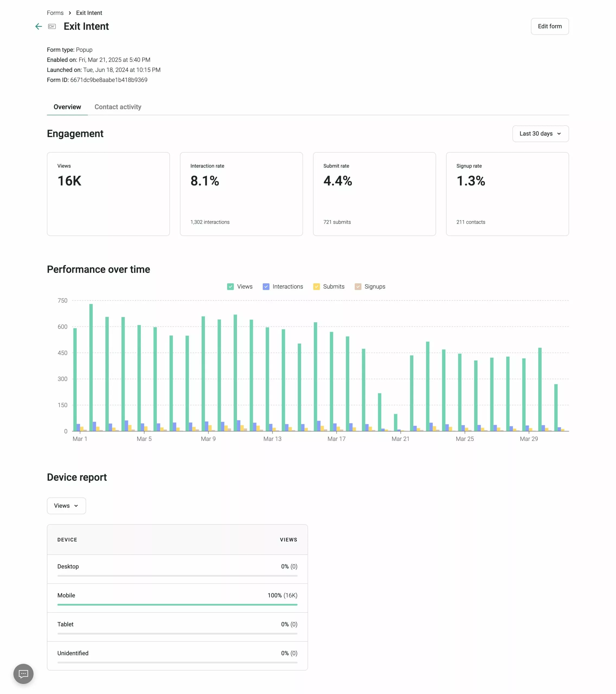Viewport: 616px width, 694px height.
Task: Click the popup form icon beside the title
Action: [x=52, y=26]
